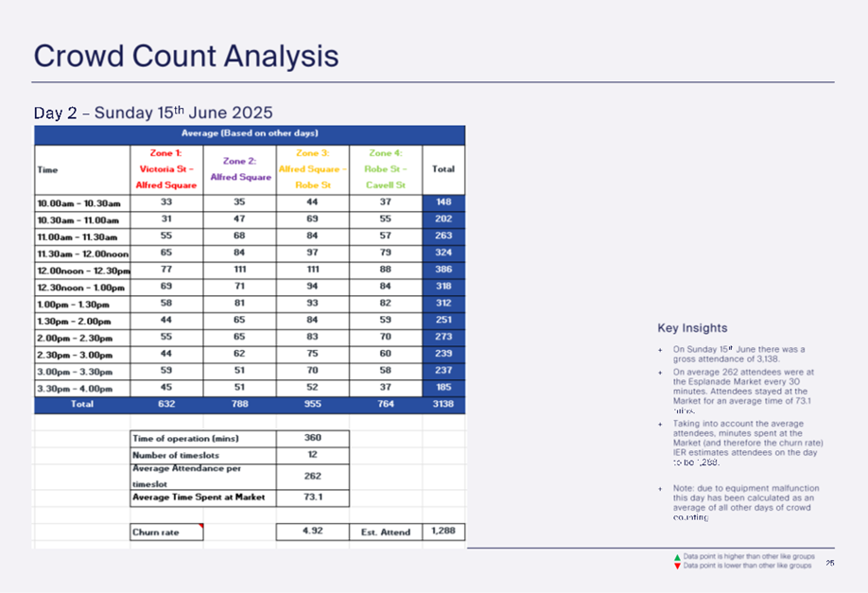Select the Zone 3 Alfred Square – Robe St header

[x=313, y=168]
